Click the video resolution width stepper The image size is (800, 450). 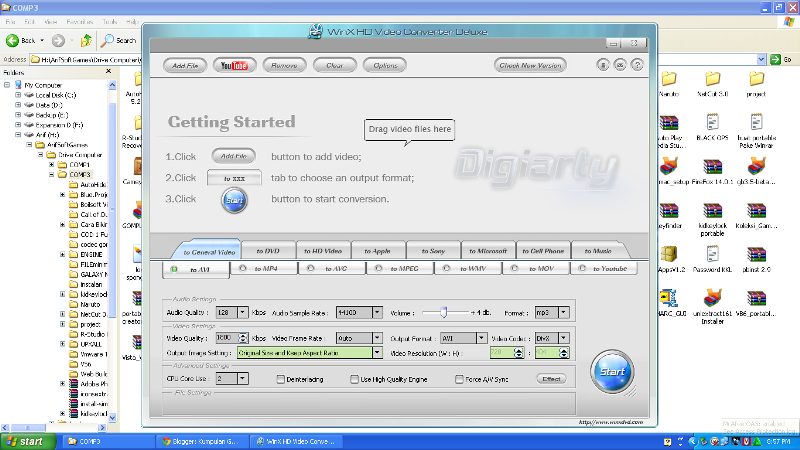pyautogui.click(x=518, y=353)
